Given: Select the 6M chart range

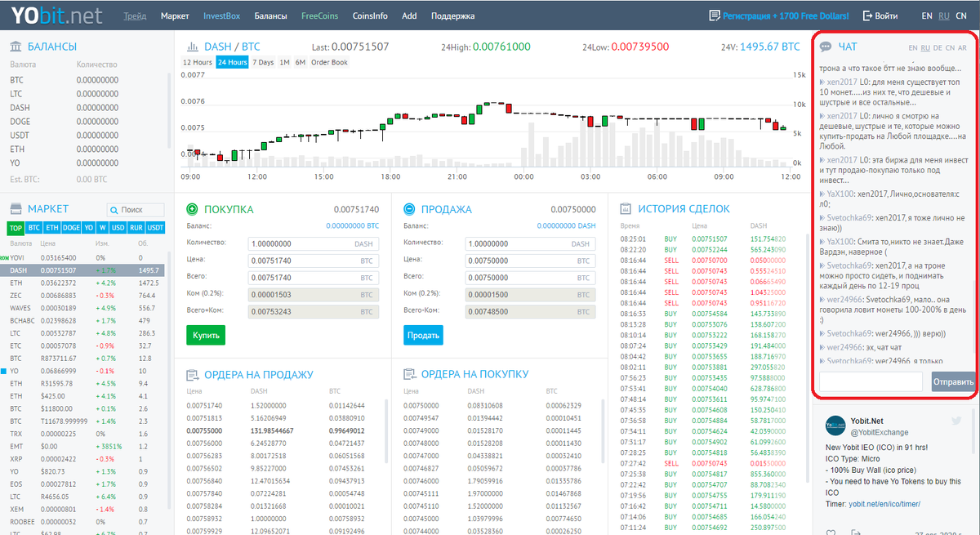Looking at the screenshot, I should (300, 62).
